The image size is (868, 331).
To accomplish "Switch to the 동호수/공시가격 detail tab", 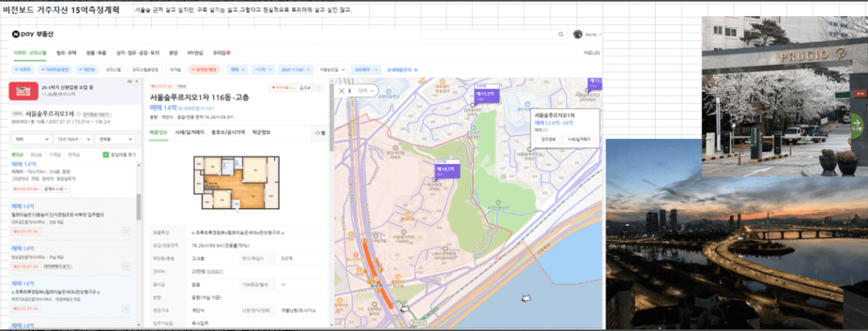I will pos(227,133).
